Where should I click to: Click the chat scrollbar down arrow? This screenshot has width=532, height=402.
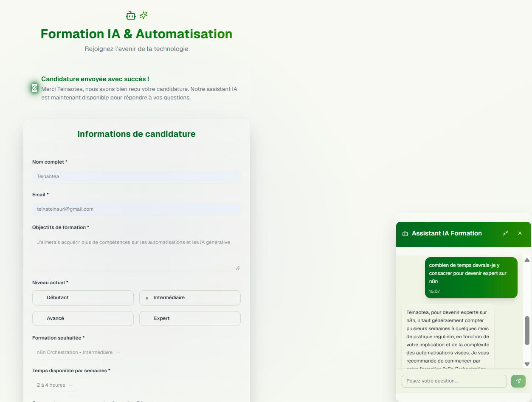[x=527, y=364]
